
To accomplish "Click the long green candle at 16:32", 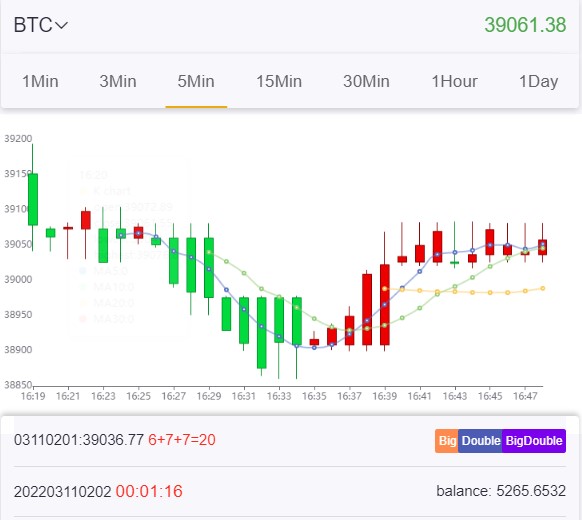I will click(261, 333).
